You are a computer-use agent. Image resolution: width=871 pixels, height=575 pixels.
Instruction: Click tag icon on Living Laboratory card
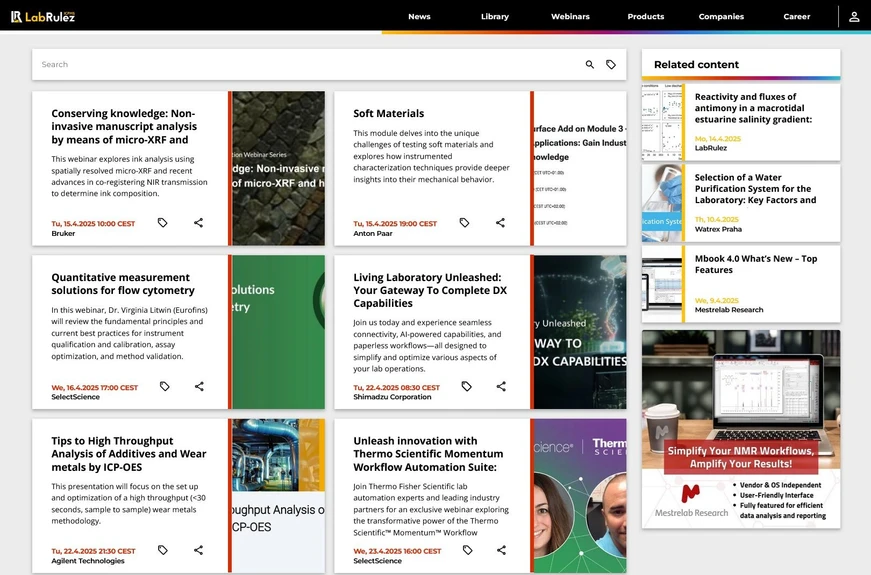[467, 386]
